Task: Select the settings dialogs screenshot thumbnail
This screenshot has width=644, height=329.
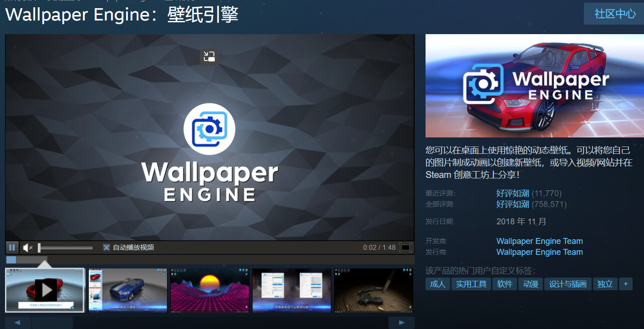Action: tap(292, 290)
